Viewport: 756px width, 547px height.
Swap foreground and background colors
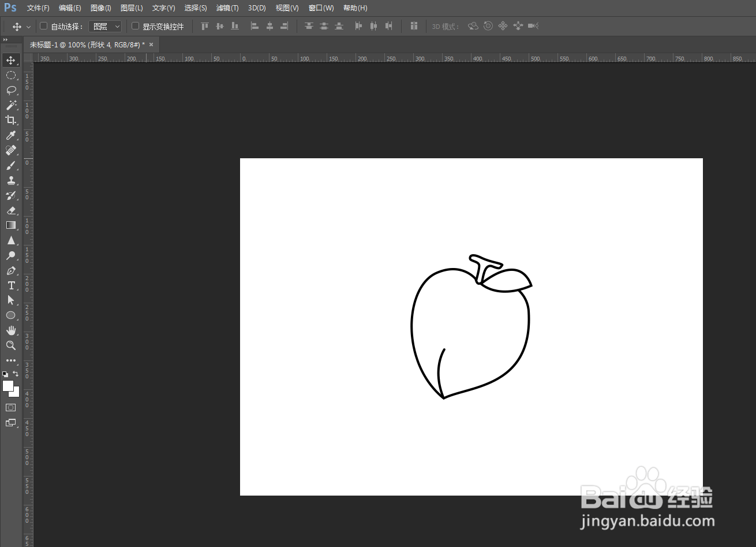coord(16,374)
